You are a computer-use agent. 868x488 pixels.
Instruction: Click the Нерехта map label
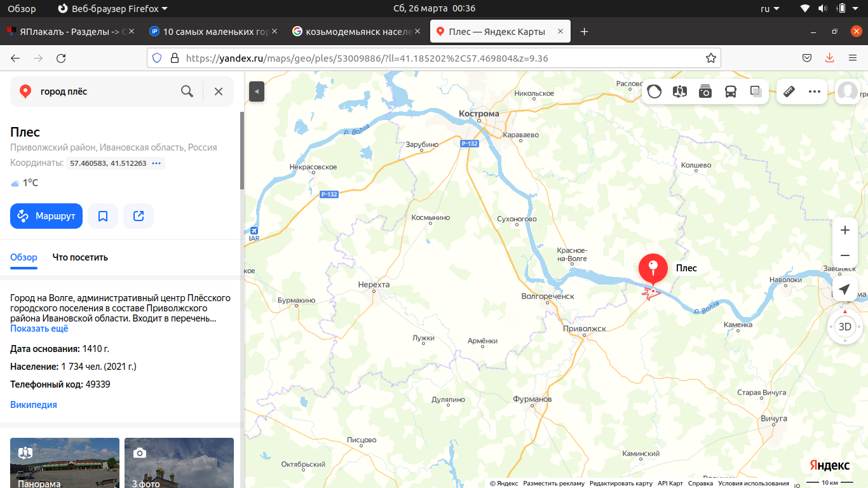374,285
